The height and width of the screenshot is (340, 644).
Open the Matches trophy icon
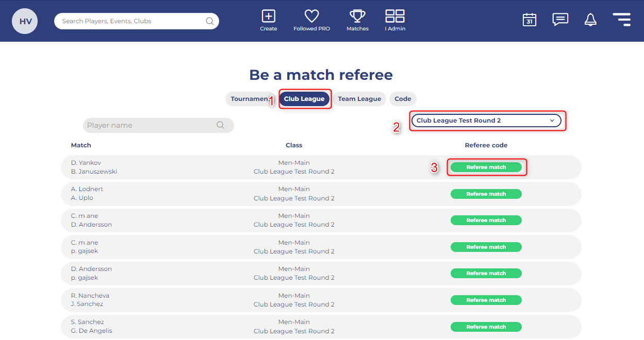click(x=357, y=16)
